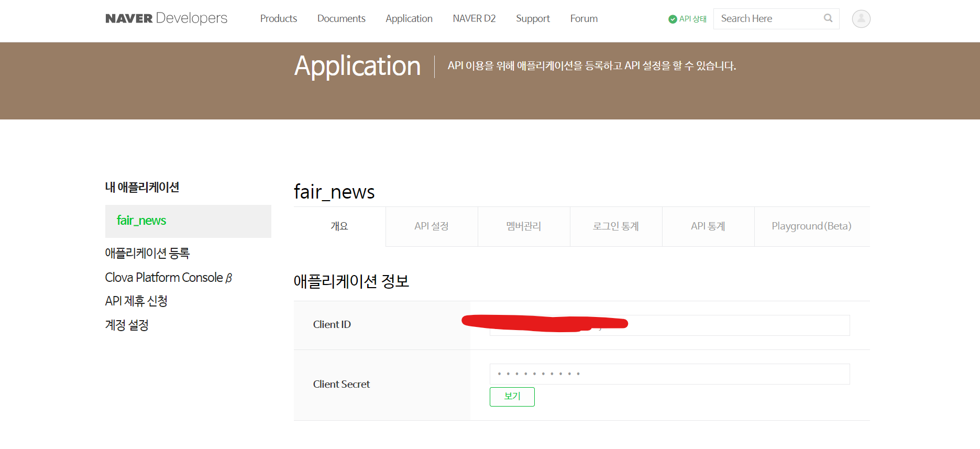
Task: Open API 제휴 신청 link
Action: (136, 301)
